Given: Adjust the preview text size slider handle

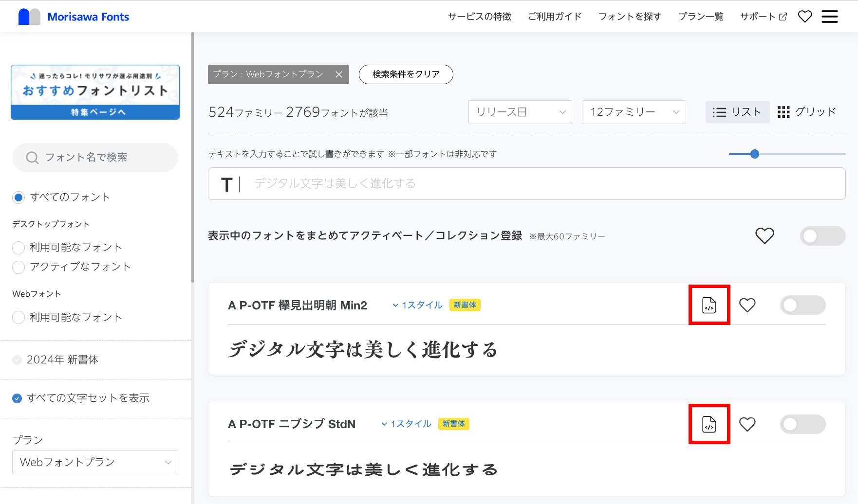Looking at the screenshot, I should 755,154.
